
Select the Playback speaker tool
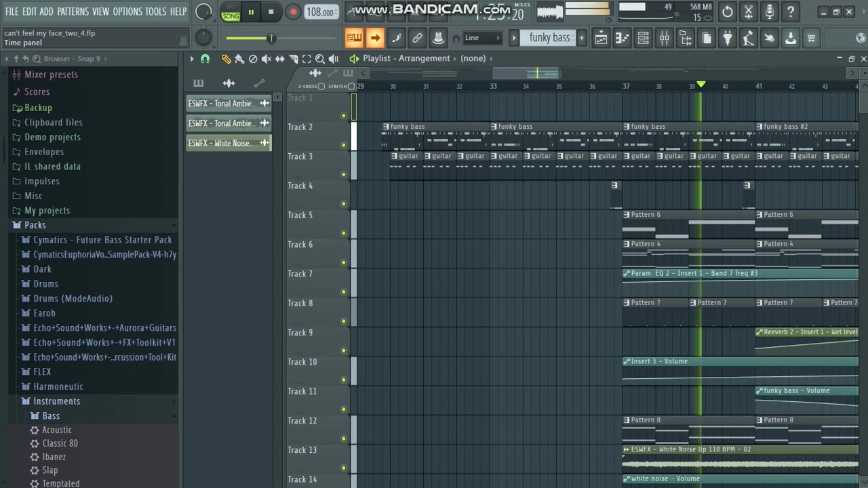(334, 59)
